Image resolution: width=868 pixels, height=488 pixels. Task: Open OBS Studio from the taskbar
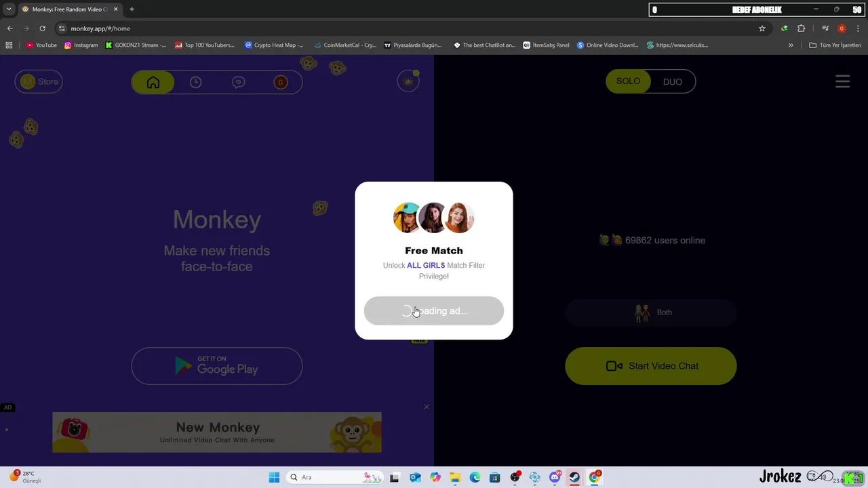click(x=515, y=477)
